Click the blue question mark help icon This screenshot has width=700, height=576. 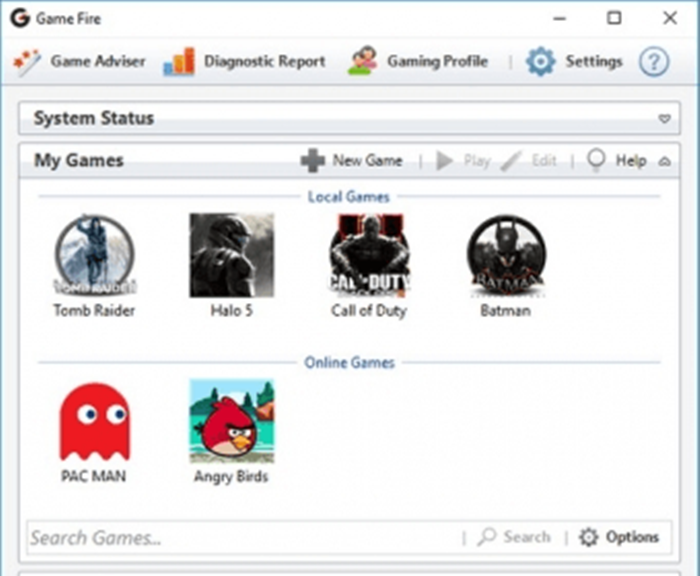point(654,62)
